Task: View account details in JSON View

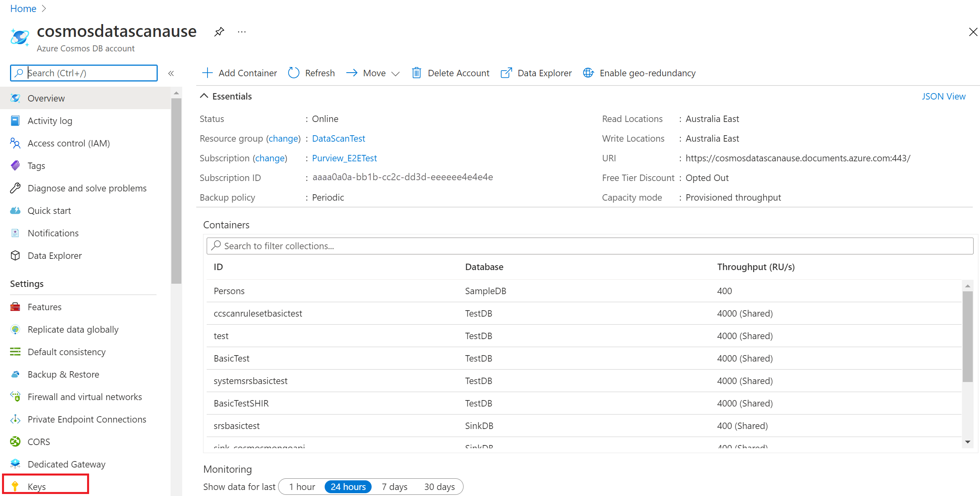Action: [943, 96]
